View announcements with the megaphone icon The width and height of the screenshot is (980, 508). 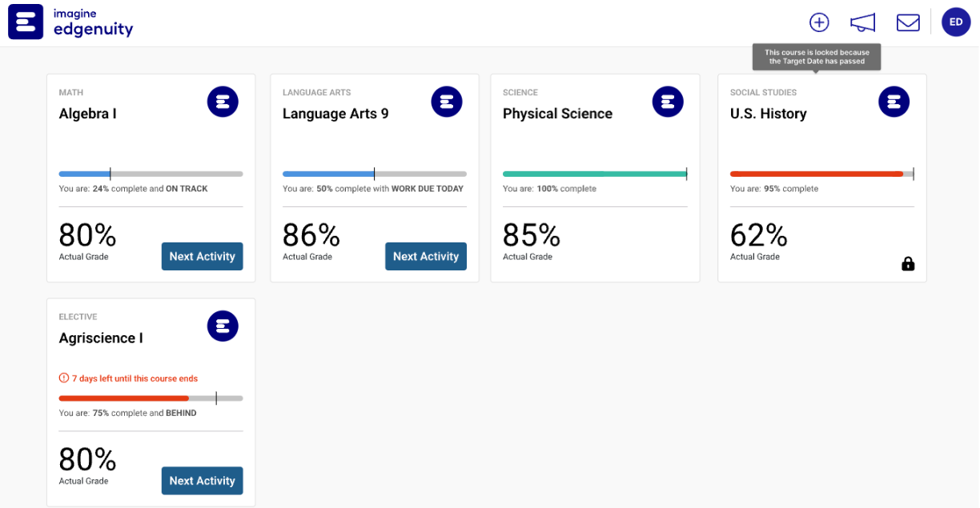point(862,22)
